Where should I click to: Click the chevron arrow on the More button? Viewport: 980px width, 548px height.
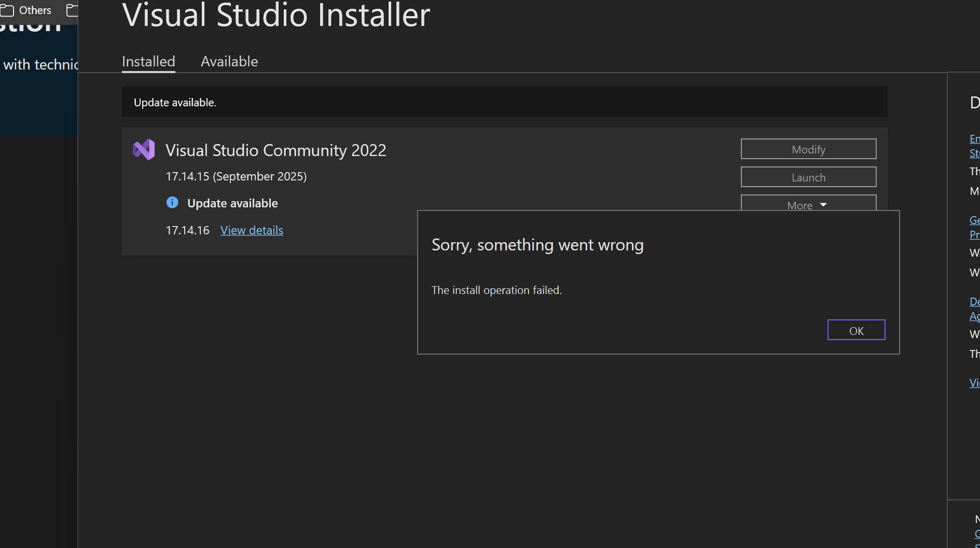824,205
